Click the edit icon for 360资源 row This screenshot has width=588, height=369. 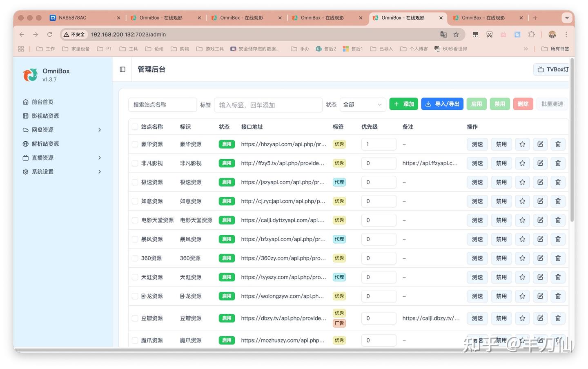(x=540, y=258)
